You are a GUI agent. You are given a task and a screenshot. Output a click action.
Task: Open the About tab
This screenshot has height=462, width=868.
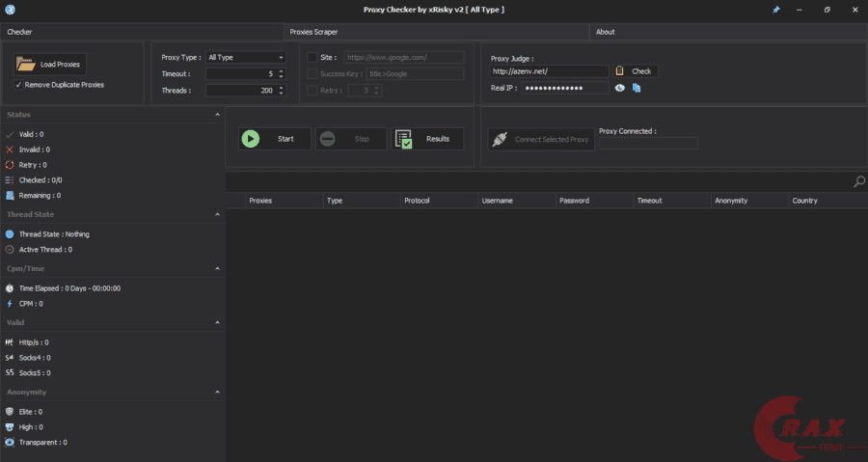point(605,32)
